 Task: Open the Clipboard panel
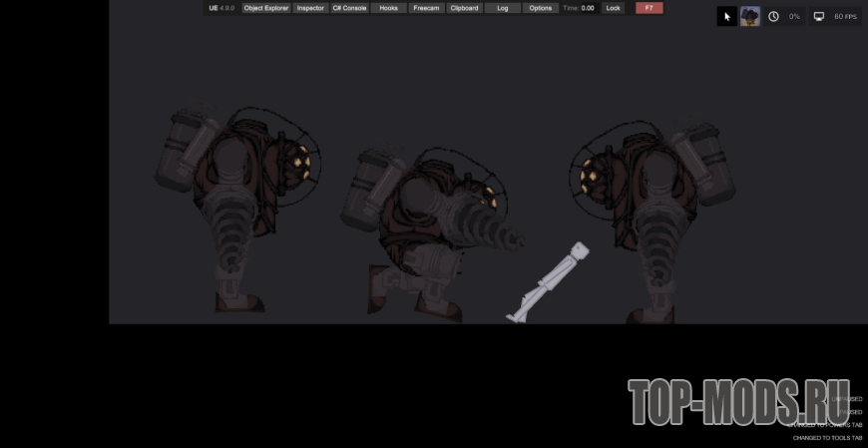[x=464, y=8]
